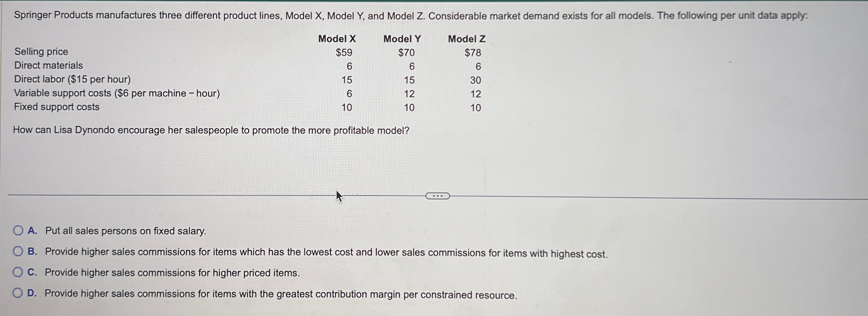Click answer text about contribution margin per constrained resource
Viewport: 868px width, 316px height.
(x=280, y=294)
